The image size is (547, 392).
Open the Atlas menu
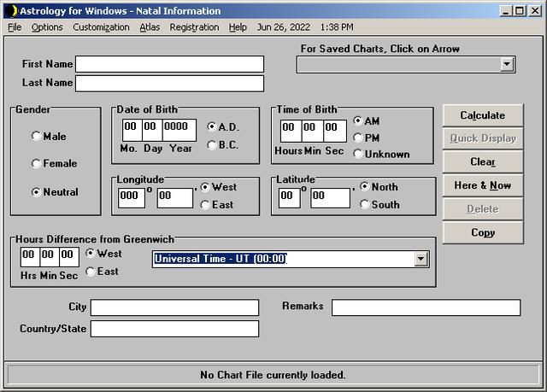tap(150, 27)
